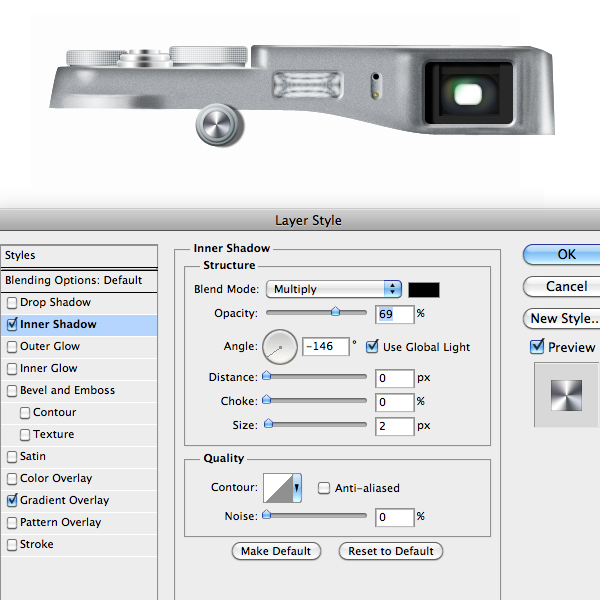
Task: Confirm with the OK button
Action: (x=562, y=254)
